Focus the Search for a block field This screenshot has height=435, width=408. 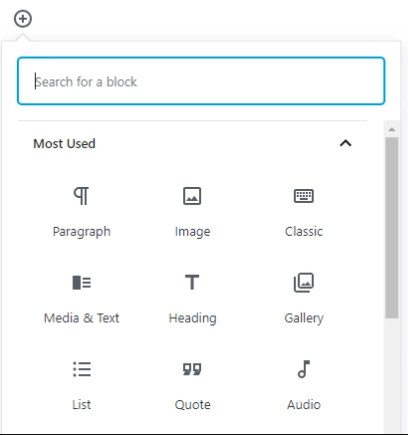201,81
